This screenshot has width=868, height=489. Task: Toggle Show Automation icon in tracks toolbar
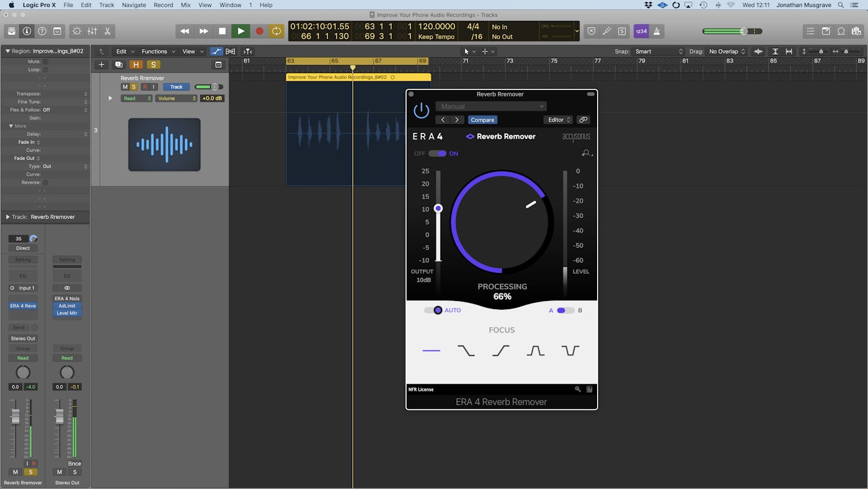pyautogui.click(x=216, y=52)
